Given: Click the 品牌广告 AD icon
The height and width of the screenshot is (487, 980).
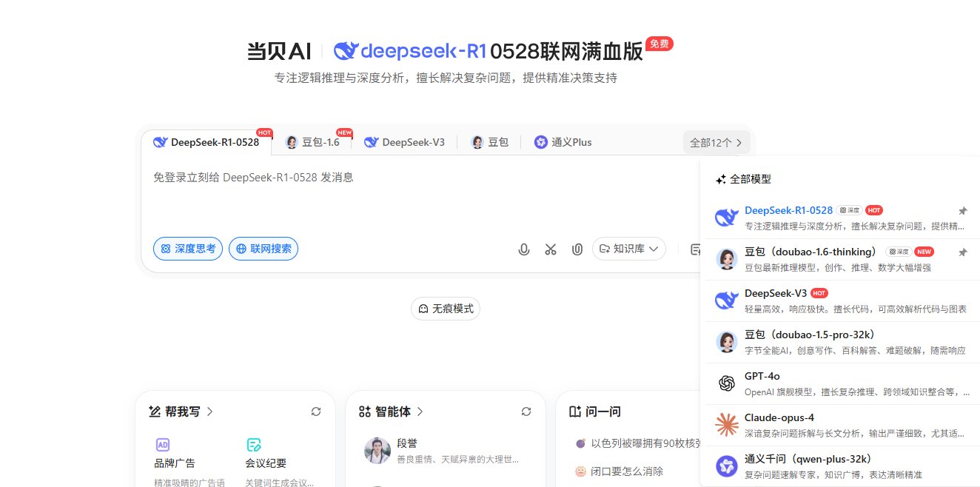Looking at the screenshot, I should coord(163,445).
